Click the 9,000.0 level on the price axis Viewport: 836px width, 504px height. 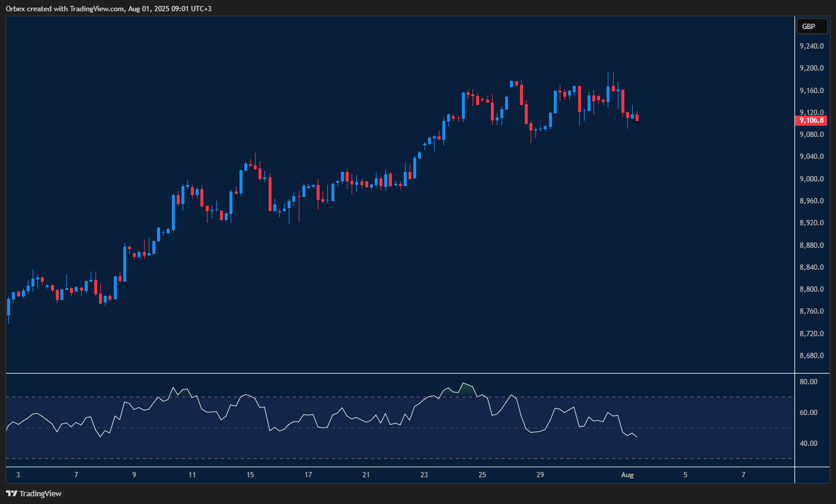811,179
